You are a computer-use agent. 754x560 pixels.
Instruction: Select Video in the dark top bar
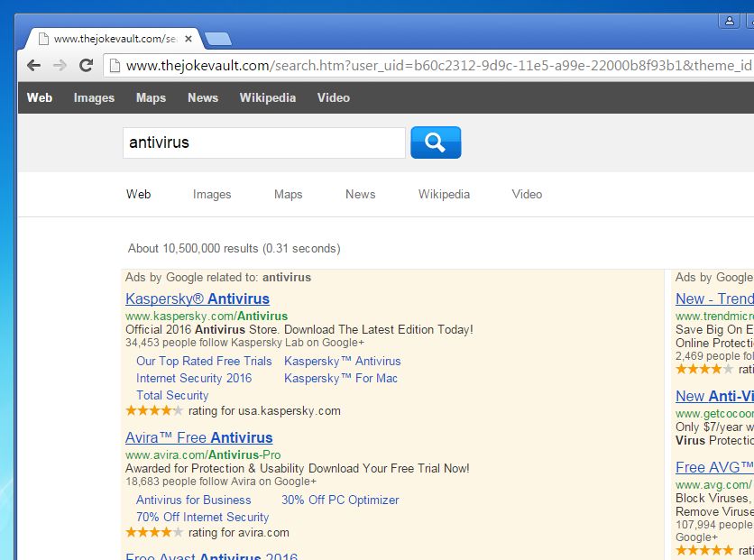333,97
